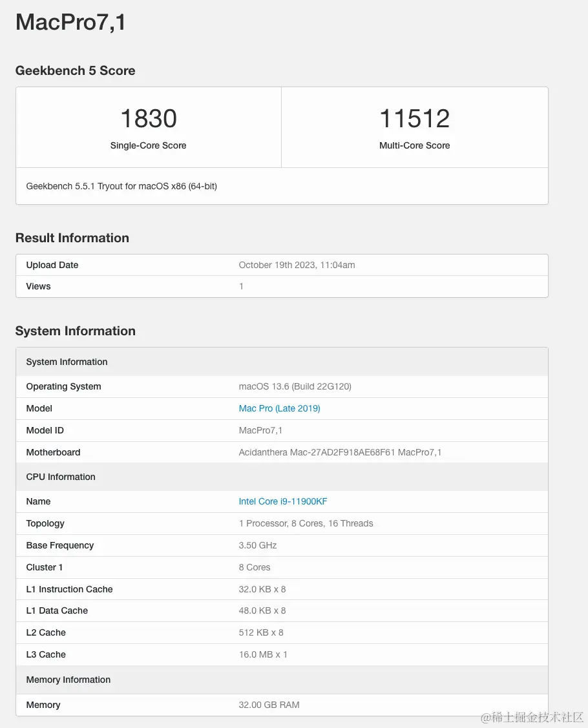Click the large System Information section heading
588x728 pixels.
[75, 331]
